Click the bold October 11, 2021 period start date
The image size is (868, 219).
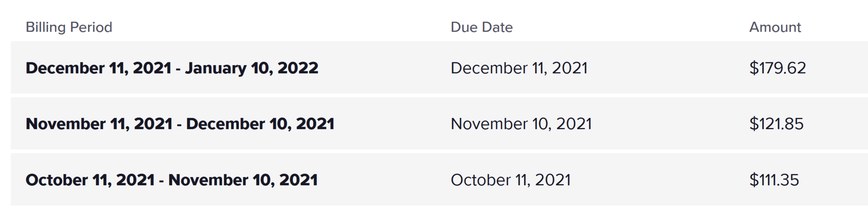pyautogui.click(x=90, y=180)
